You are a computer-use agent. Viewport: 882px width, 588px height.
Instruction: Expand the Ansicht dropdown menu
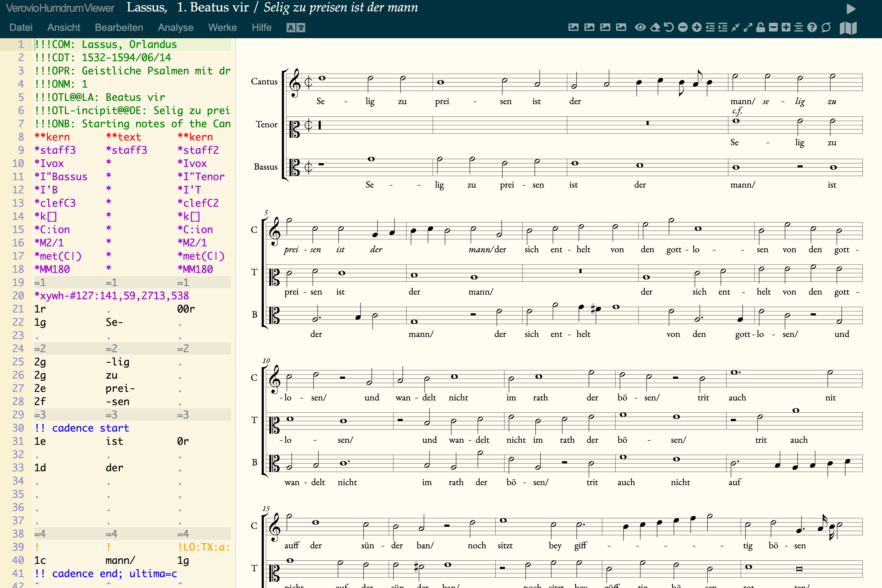[x=64, y=27]
